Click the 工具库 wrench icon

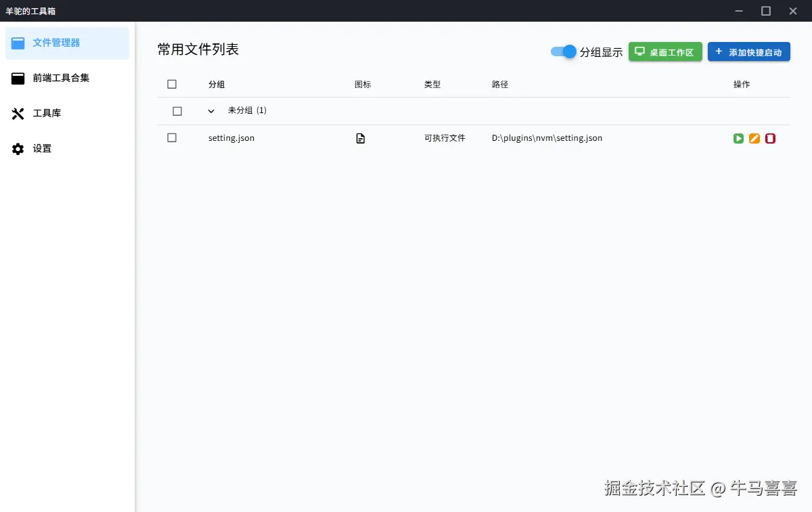pyautogui.click(x=18, y=113)
